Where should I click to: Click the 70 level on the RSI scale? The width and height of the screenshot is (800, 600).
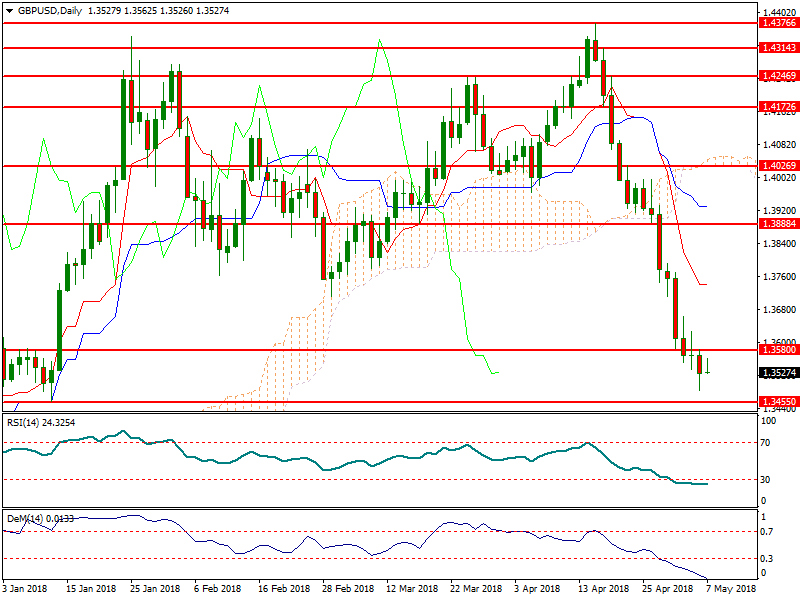point(767,442)
